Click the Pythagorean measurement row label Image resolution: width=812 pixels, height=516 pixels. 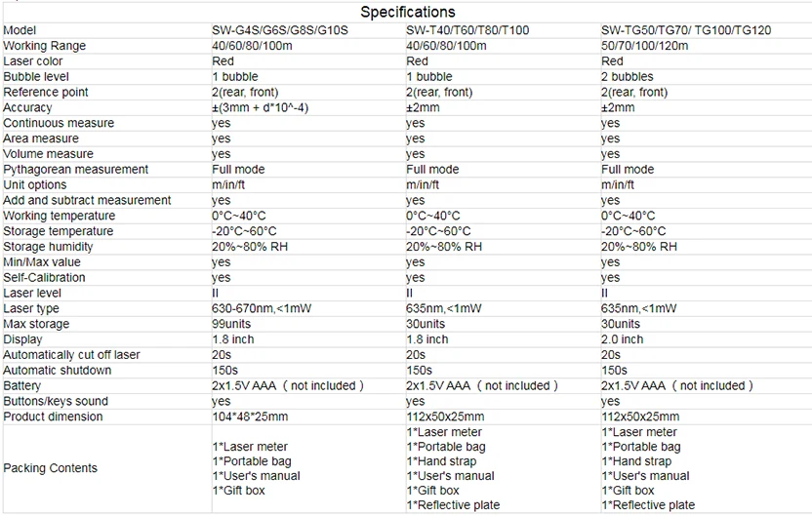pos(75,170)
